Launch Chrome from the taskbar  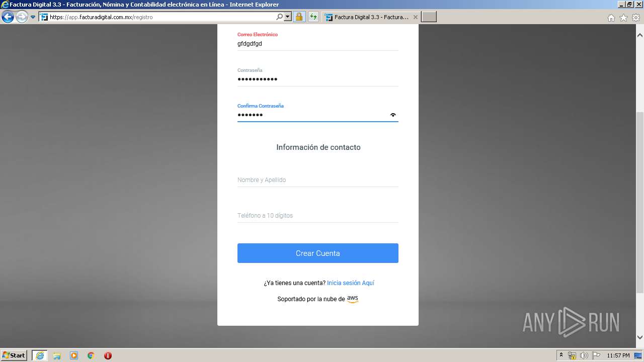[x=91, y=355]
